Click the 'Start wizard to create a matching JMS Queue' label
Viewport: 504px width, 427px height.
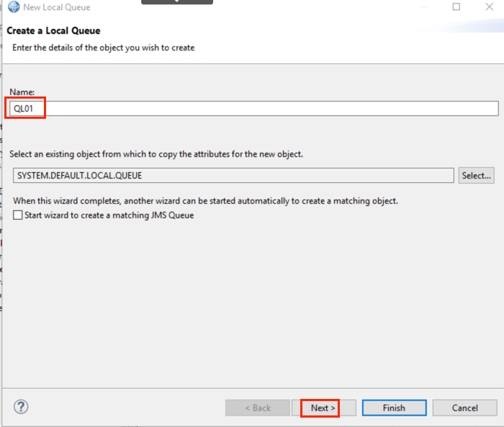click(109, 215)
